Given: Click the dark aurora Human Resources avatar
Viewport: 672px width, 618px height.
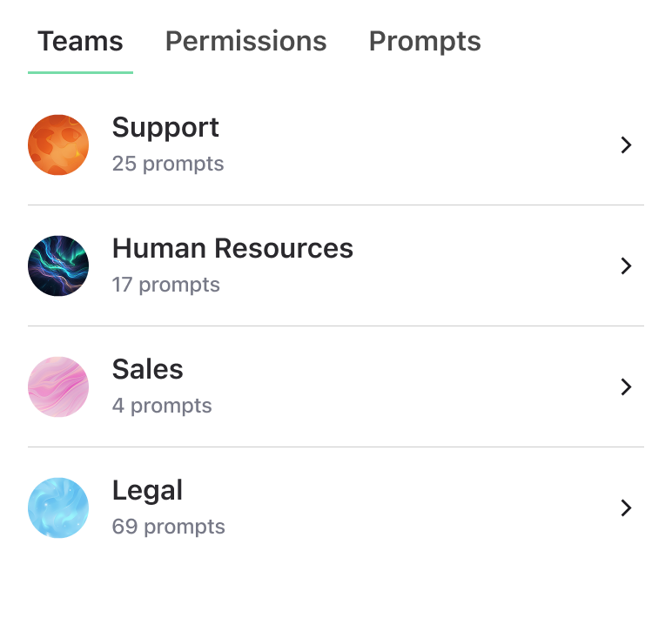Looking at the screenshot, I should [x=58, y=265].
